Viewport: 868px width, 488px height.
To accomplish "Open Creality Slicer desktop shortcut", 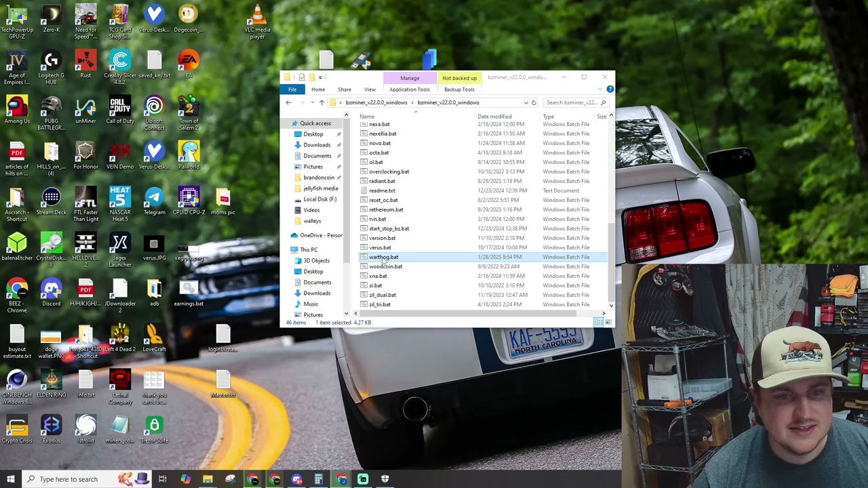I will pyautogui.click(x=120, y=67).
